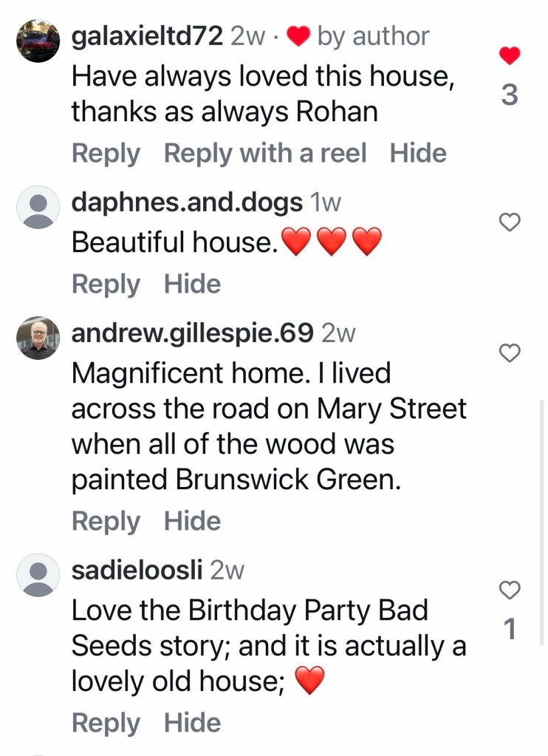Tap heart on sadieloosli's comment
The image size is (548, 756).
pyautogui.click(x=510, y=590)
